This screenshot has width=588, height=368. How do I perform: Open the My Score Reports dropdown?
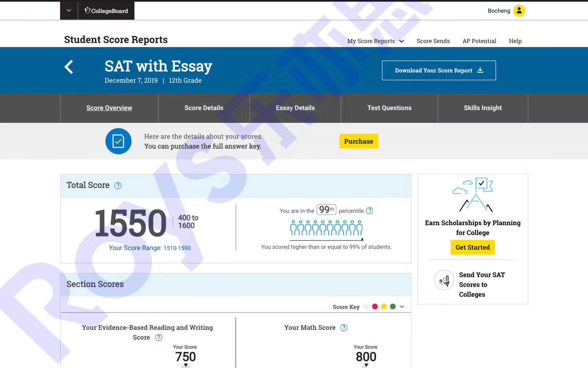375,41
